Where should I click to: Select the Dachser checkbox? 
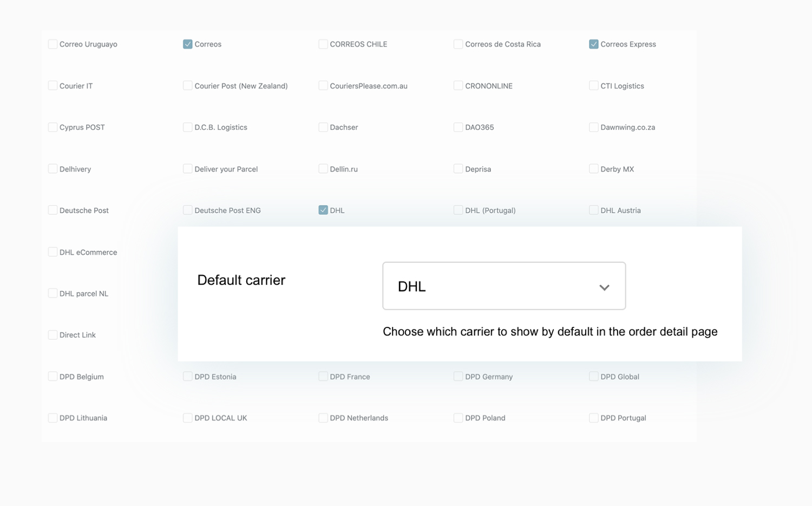[323, 127]
